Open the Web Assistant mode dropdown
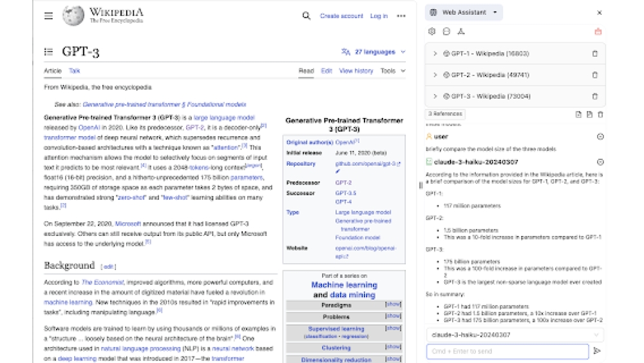The height and width of the screenshot is (363, 644). tap(464, 12)
